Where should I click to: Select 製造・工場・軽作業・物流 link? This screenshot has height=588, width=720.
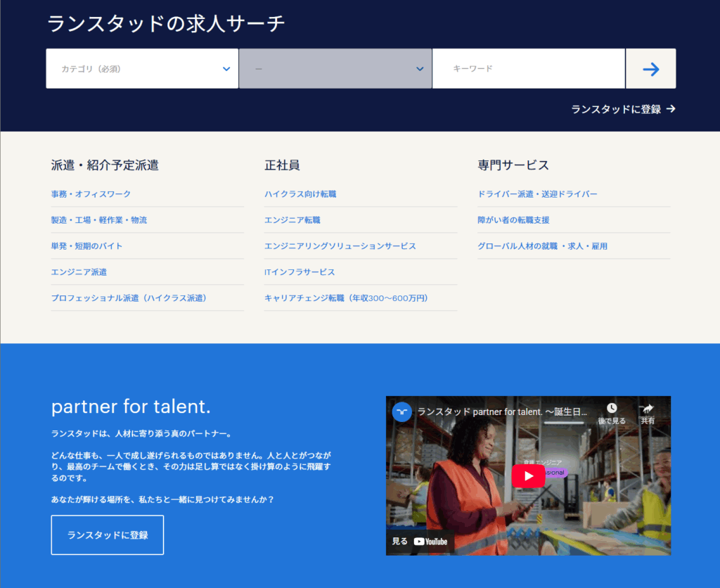99,220
